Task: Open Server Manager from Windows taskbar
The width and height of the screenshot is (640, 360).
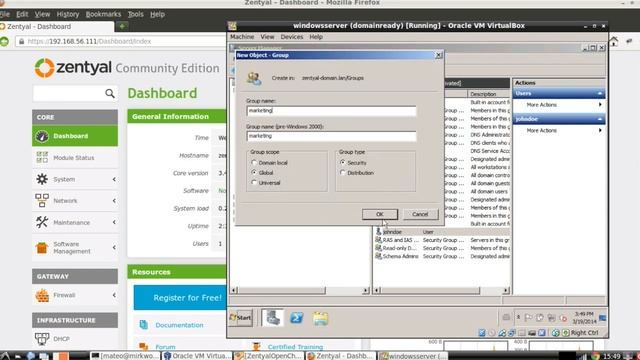Action: (272, 318)
